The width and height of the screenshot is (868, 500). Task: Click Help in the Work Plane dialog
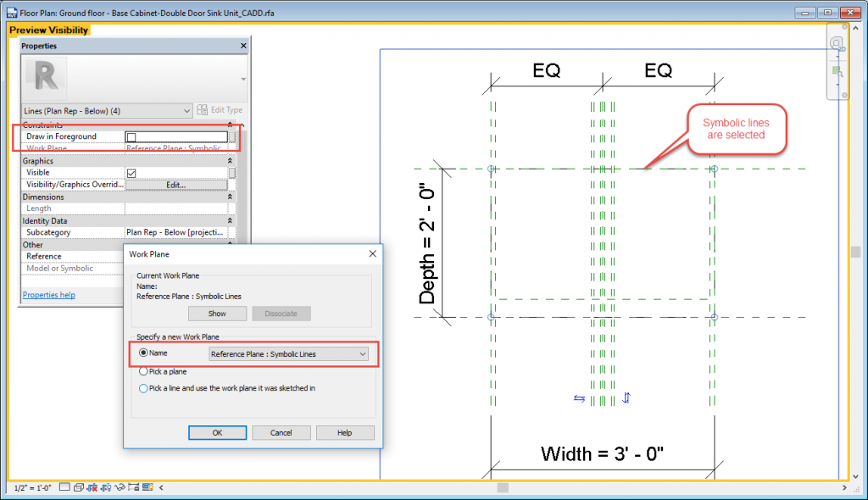pos(344,432)
